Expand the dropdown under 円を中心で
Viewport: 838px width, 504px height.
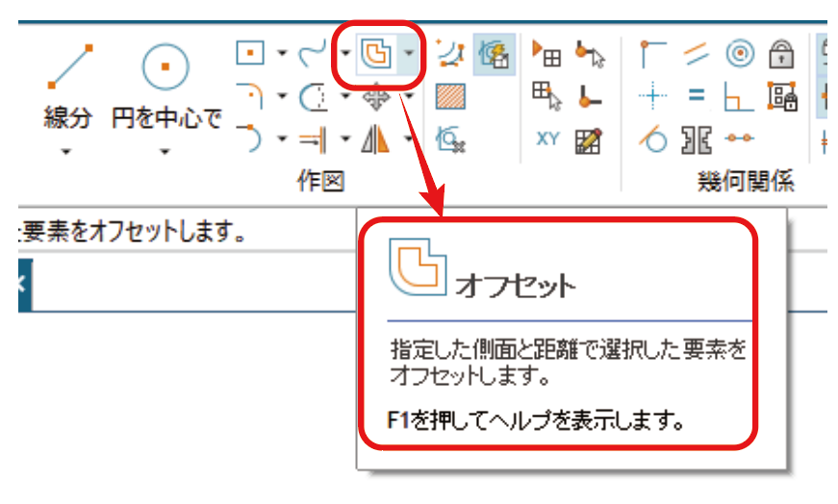click(165, 151)
